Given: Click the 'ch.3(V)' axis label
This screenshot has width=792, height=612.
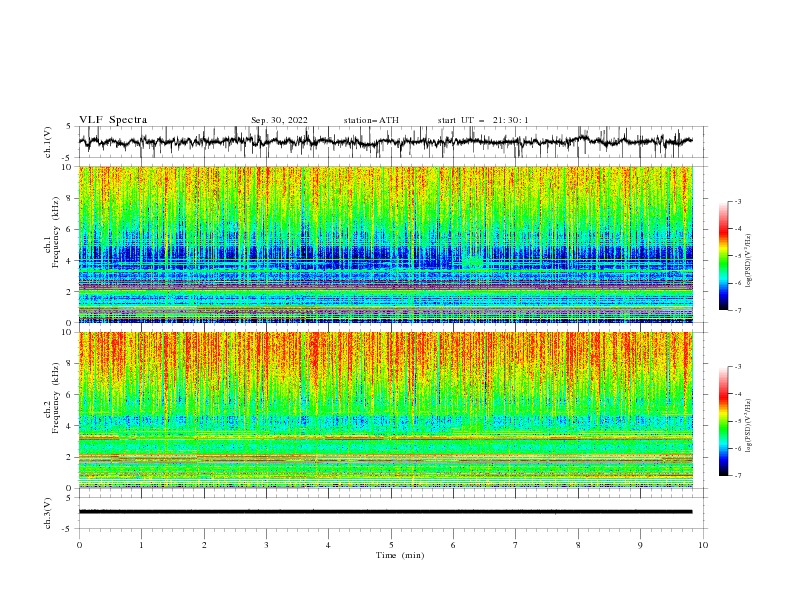Looking at the screenshot, I should pyautogui.click(x=48, y=513).
